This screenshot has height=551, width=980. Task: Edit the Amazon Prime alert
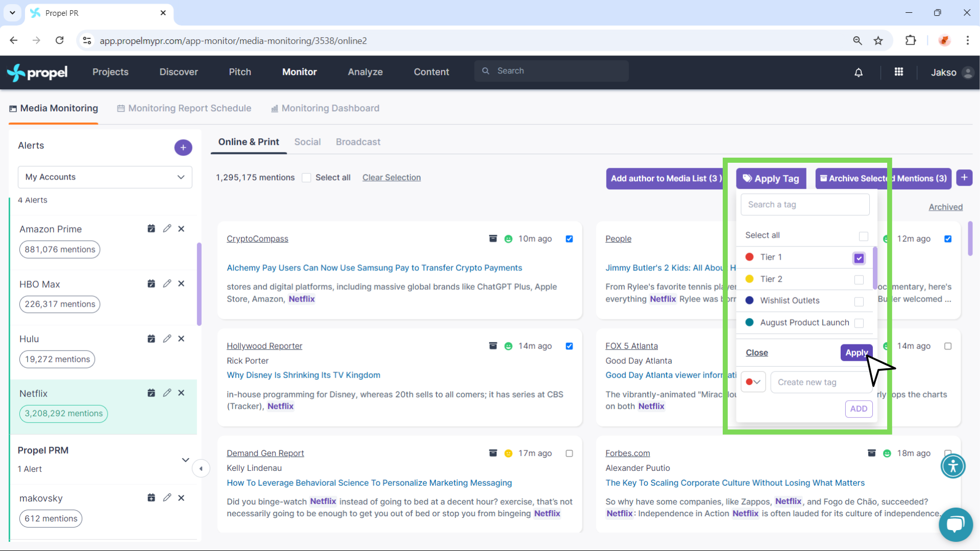click(167, 229)
